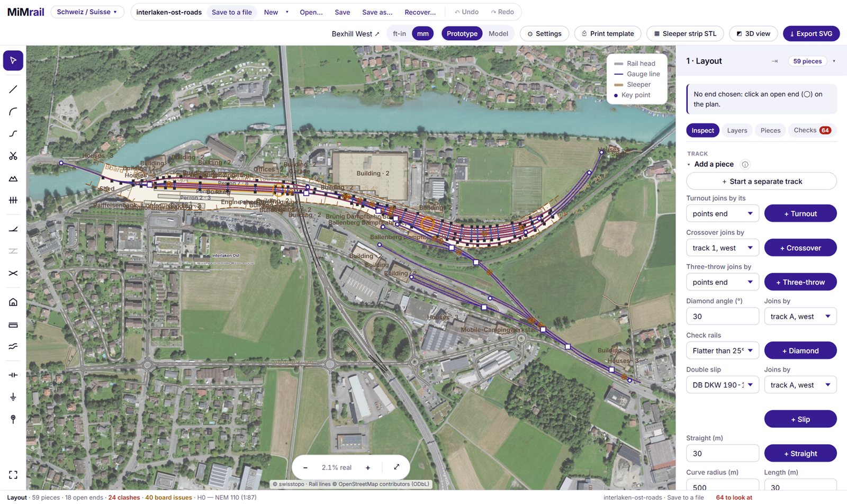Click New in the top menu

tap(271, 12)
